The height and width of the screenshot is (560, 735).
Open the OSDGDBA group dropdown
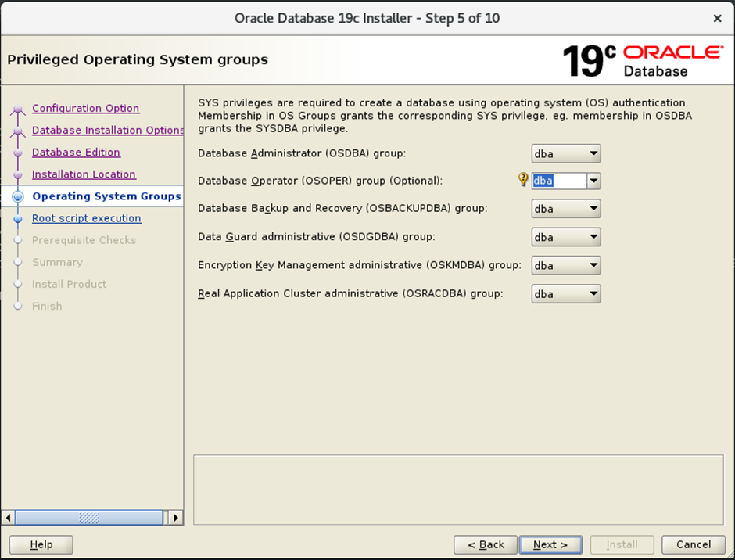(566, 237)
